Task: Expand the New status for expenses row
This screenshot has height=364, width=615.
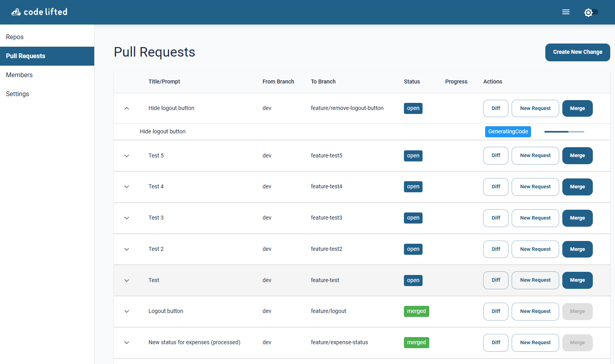Action: [127, 343]
